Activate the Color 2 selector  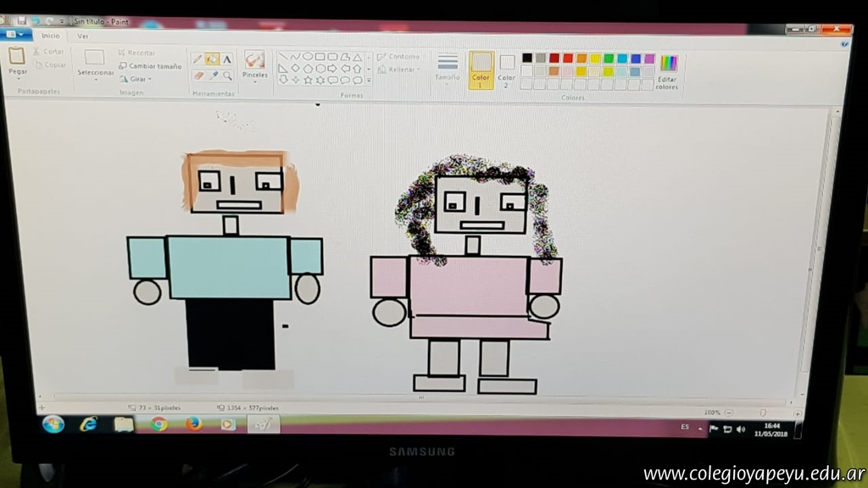pos(507,69)
